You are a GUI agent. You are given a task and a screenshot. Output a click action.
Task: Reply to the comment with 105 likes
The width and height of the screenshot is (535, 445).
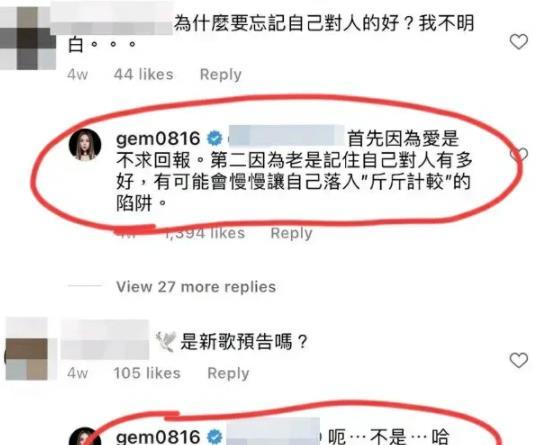(228, 373)
